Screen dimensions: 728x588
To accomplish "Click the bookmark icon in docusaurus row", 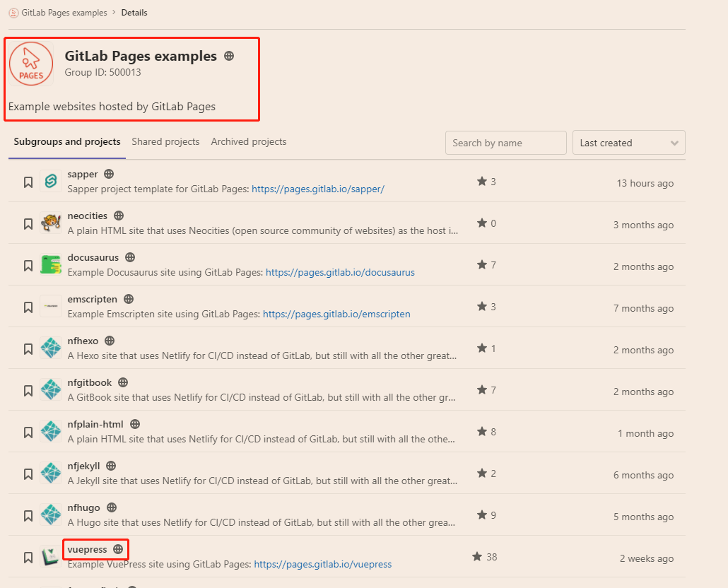I will pyautogui.click(x=28, y=266).
